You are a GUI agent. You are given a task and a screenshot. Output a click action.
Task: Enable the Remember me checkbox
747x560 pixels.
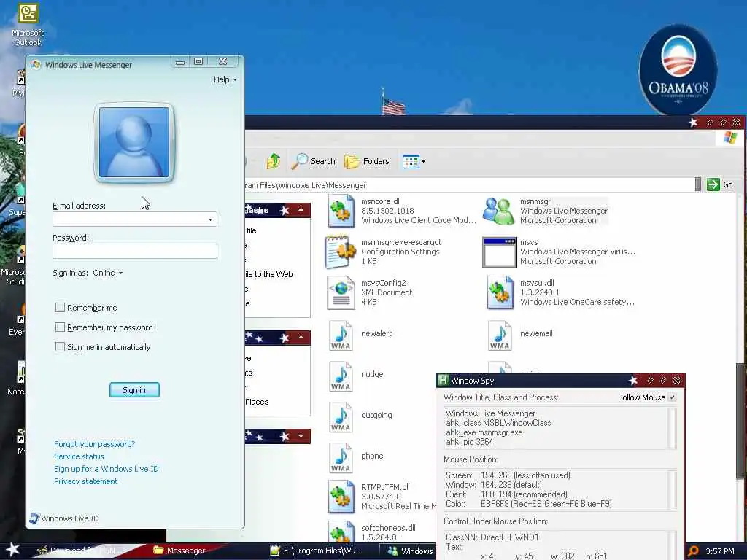pos(60,308)
